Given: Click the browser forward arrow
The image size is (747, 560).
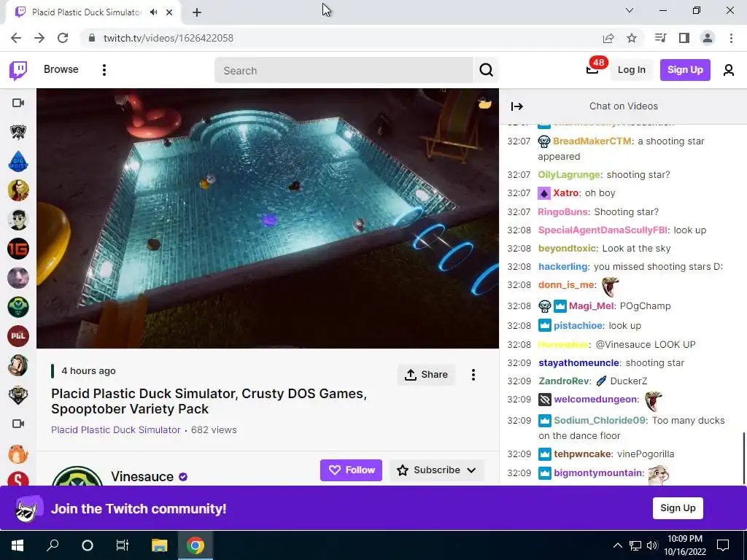Looking at the screenshot, I should (39, 38).
